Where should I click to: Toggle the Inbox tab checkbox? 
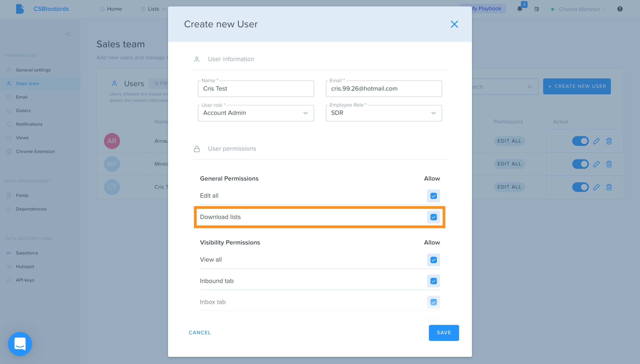[433, 302]
